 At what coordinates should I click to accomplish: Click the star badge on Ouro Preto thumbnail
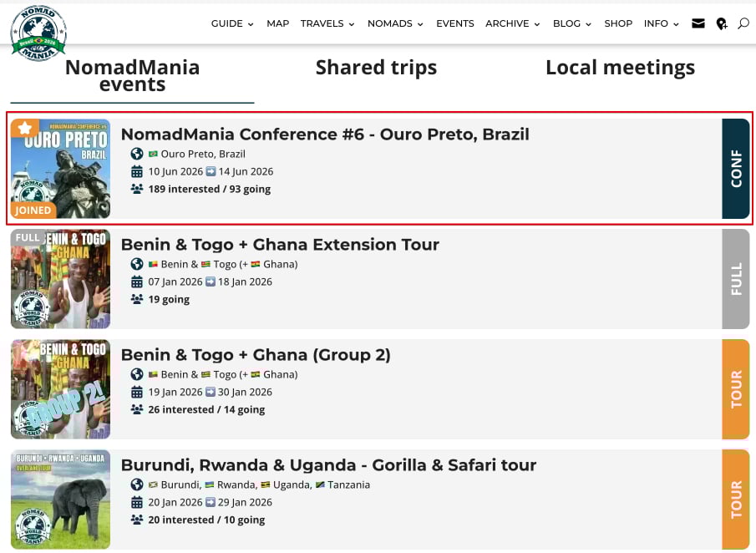(25, 128)
